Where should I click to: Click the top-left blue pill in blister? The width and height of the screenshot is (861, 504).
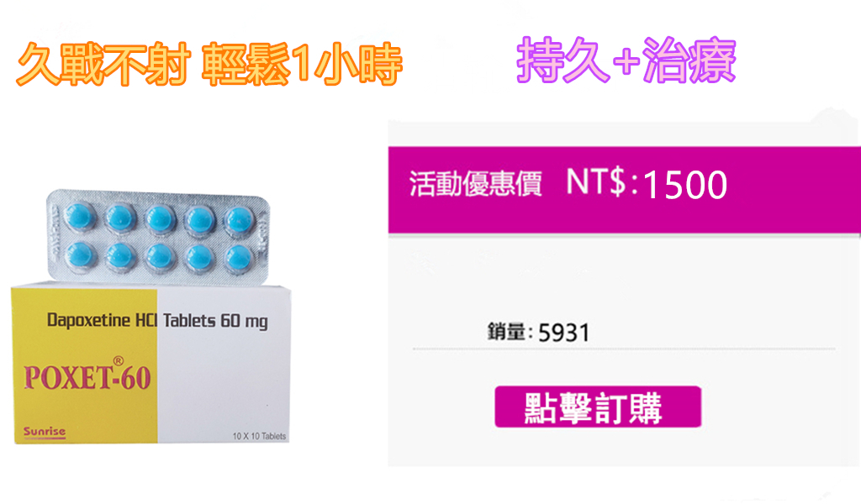point(81,216)
